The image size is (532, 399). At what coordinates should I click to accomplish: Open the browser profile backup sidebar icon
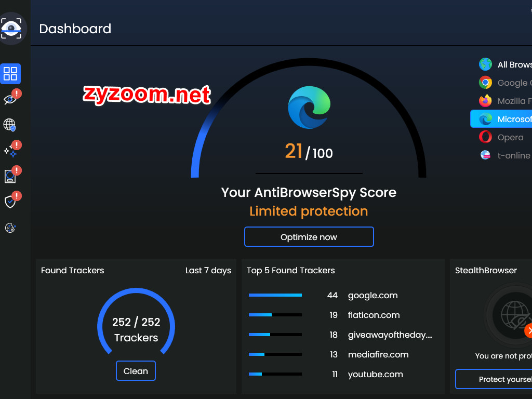coord(10,177)
